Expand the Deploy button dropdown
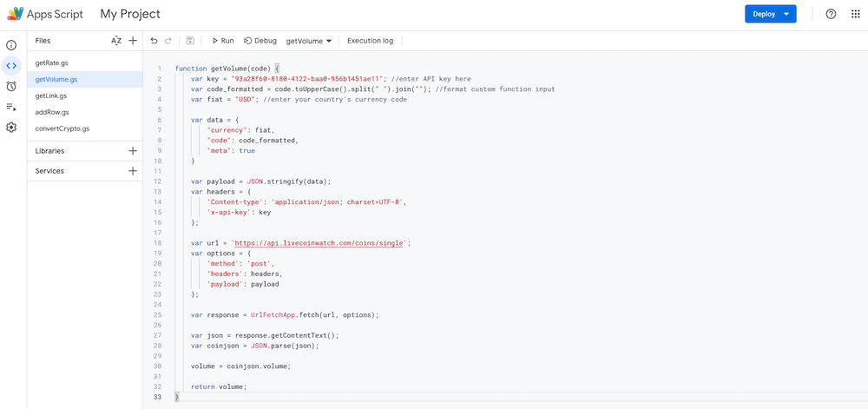Screen dimensions: 868x409 tap(786, 14)
